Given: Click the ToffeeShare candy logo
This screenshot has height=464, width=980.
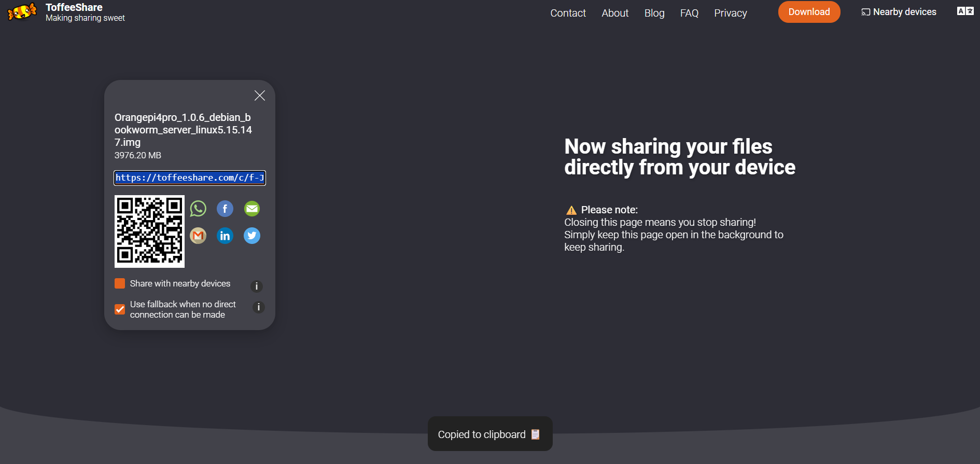Looking at the screenshot, I should pos(22,11).
